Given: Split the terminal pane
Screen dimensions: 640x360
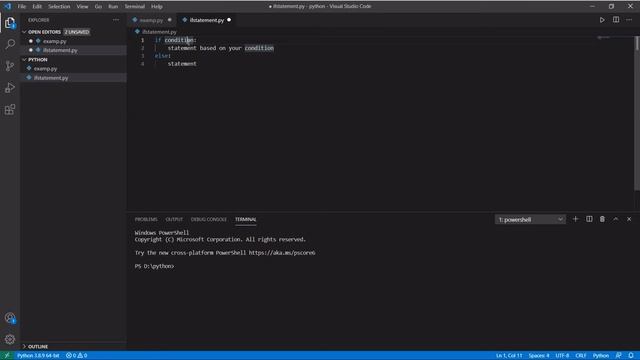Looking at the screenshot, I should click(589, 219).
